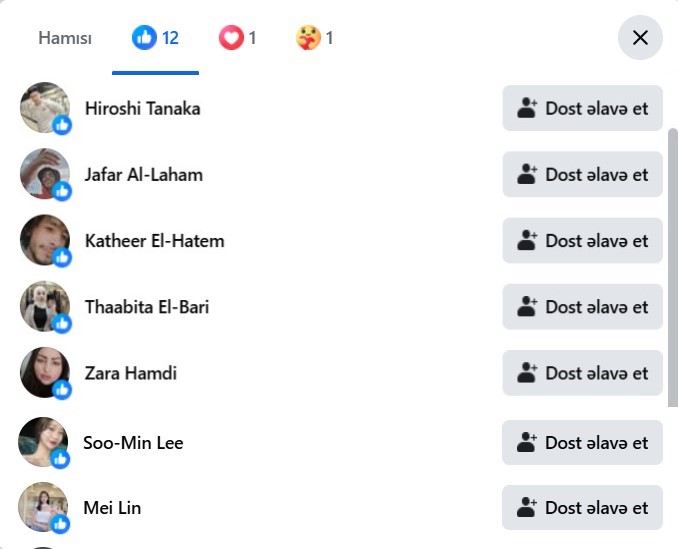The height and width of the screenshot is (549, 678).
Task: Click Dost əlavə et for Katheer El-Hatem
Action: point(582,240)
